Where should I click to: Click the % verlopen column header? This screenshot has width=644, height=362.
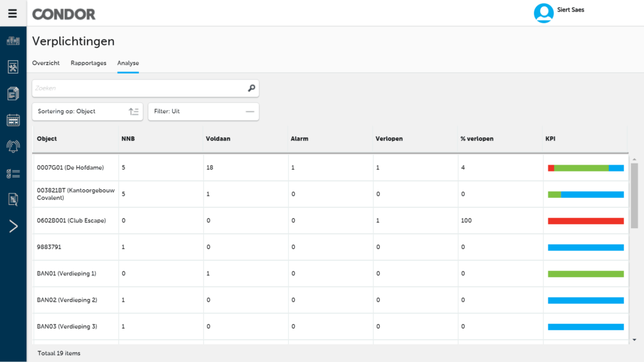coord(477,139)
